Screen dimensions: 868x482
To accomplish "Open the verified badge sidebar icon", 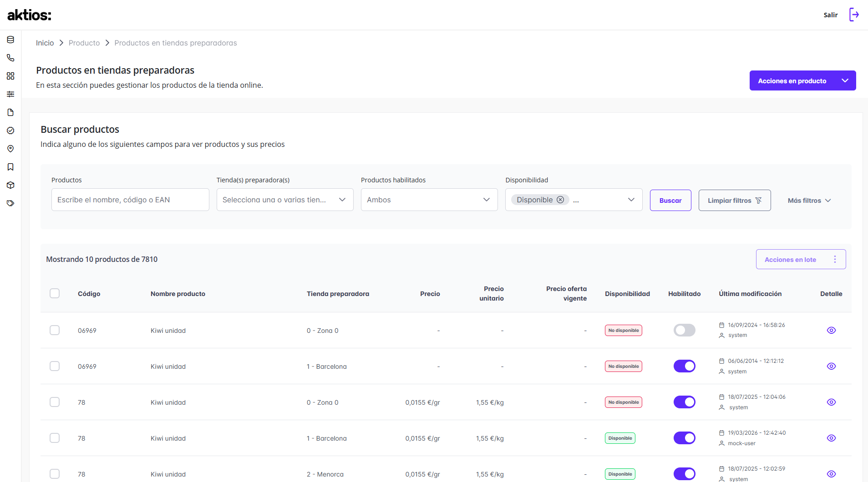I will coord(10,131).
